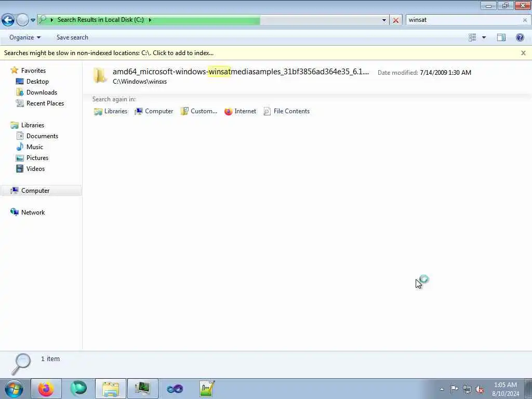Open the Windows Start menu
The width and height of the screenshot is (532, 399).
[x=14, y=389]
